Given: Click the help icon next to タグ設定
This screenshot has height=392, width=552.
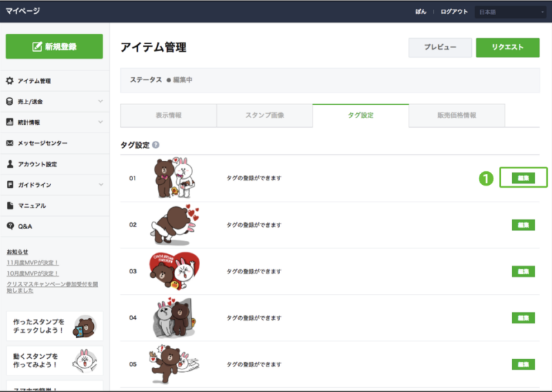Looking at the screenshot, I should [156, 146].
